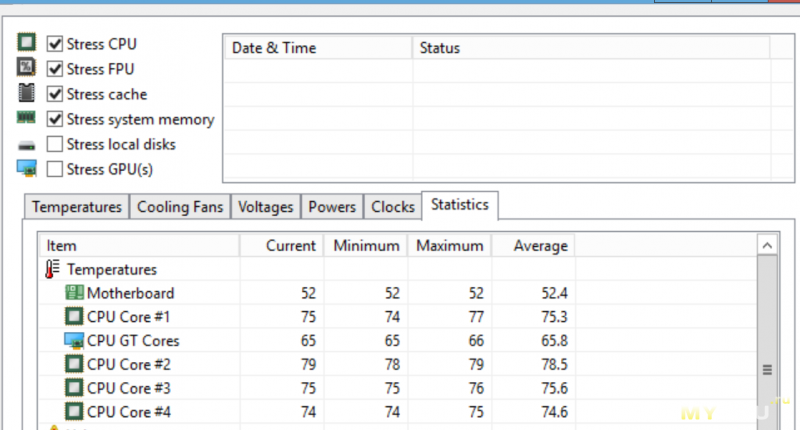This screenshot has height=430, width=800.
Task: Sort by the Maximum column header
Action: coord(449,245)
